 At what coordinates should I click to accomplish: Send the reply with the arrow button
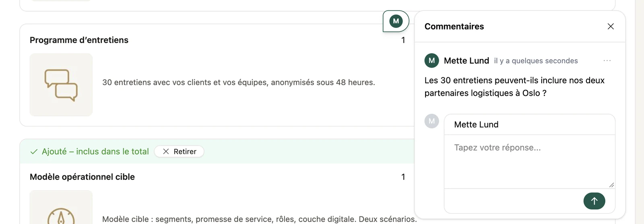click(594, 201)
